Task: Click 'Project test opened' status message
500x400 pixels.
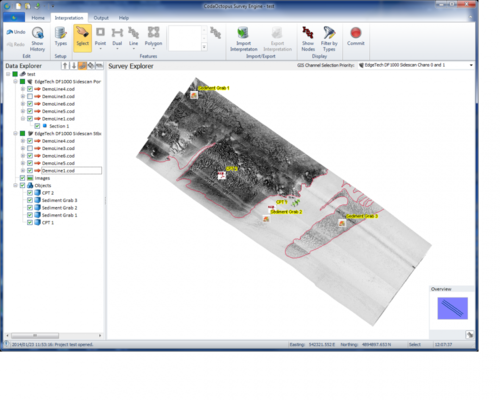Action: [52, 344]
